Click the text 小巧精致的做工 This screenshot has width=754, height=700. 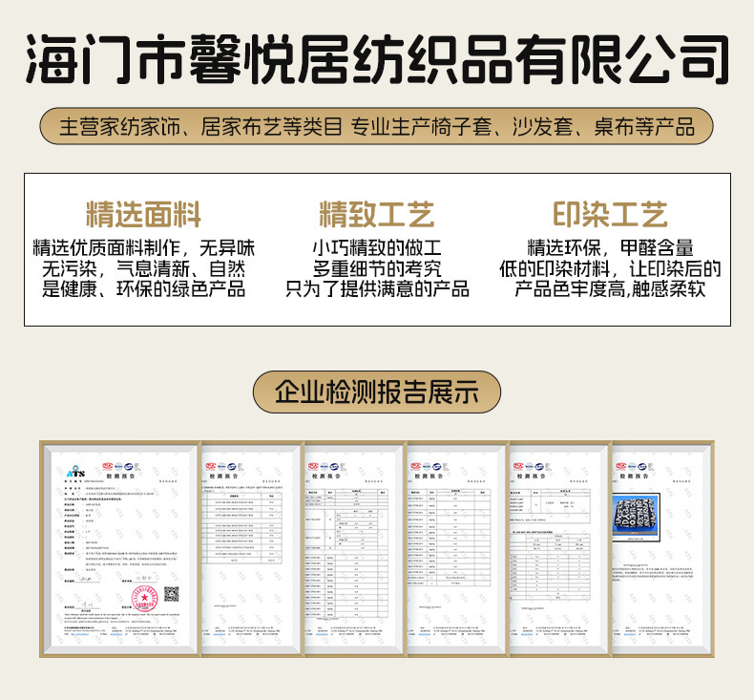[x=377, y=248]
